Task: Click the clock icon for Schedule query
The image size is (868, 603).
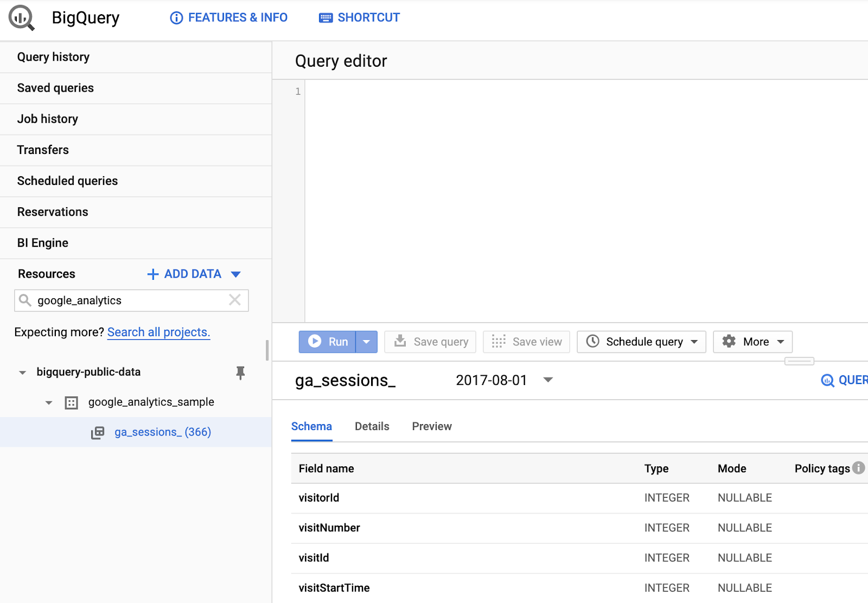Action: 593,341
